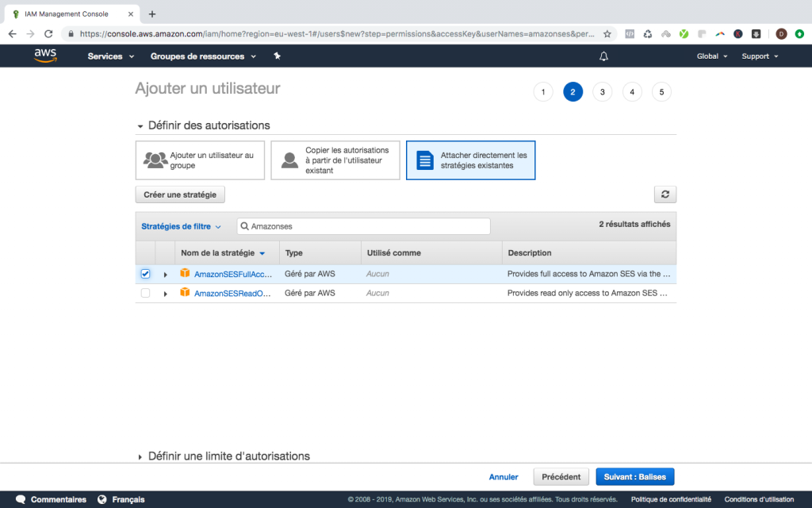Viewport: 812px width, 508px height.
Task: Open a new browser tab
Action: (x=152, y=13)
